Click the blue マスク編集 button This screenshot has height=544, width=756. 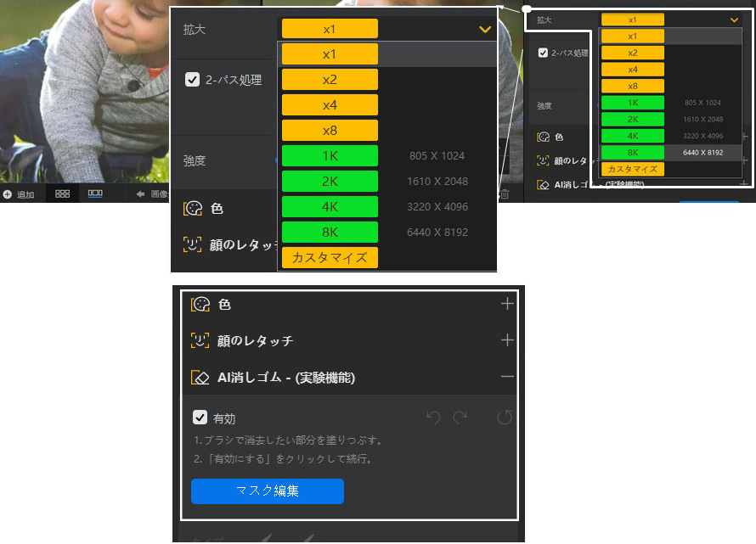pyautogui.click(x=267, y=491)
